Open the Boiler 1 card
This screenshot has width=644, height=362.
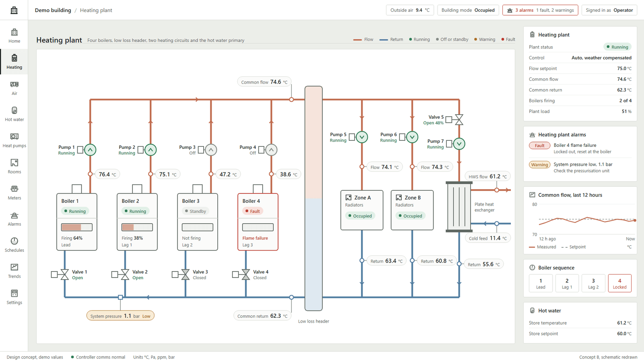tap(77, 222)
